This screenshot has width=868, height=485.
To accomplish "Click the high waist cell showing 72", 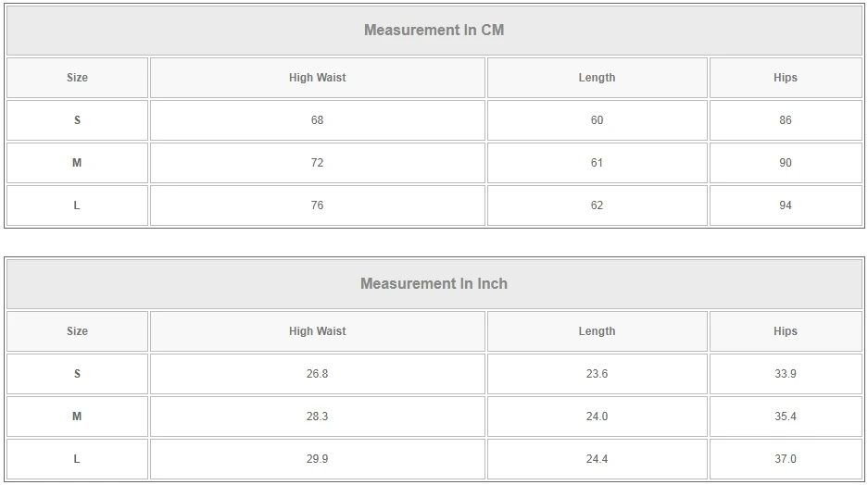I will point(317,163).
